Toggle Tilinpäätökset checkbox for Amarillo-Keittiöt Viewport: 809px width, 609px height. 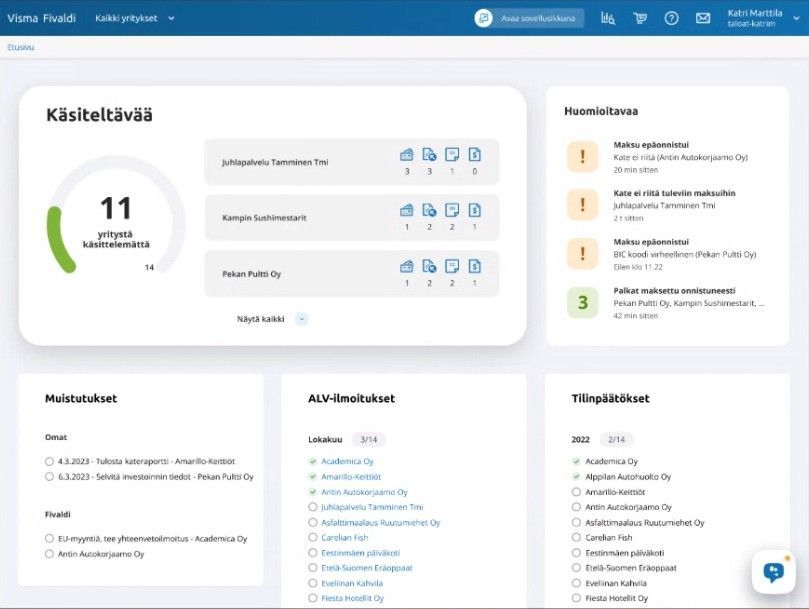tap(576, 492)
